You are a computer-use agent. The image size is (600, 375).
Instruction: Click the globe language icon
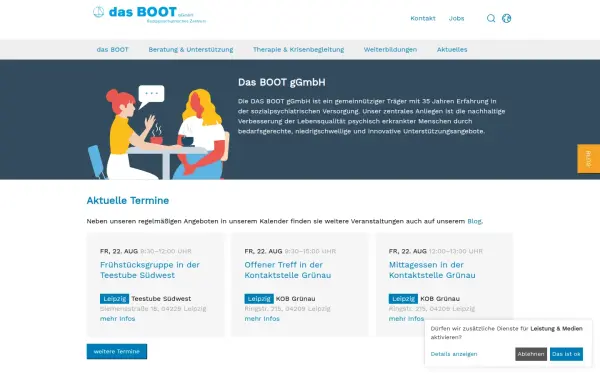(x=507, y=18)
